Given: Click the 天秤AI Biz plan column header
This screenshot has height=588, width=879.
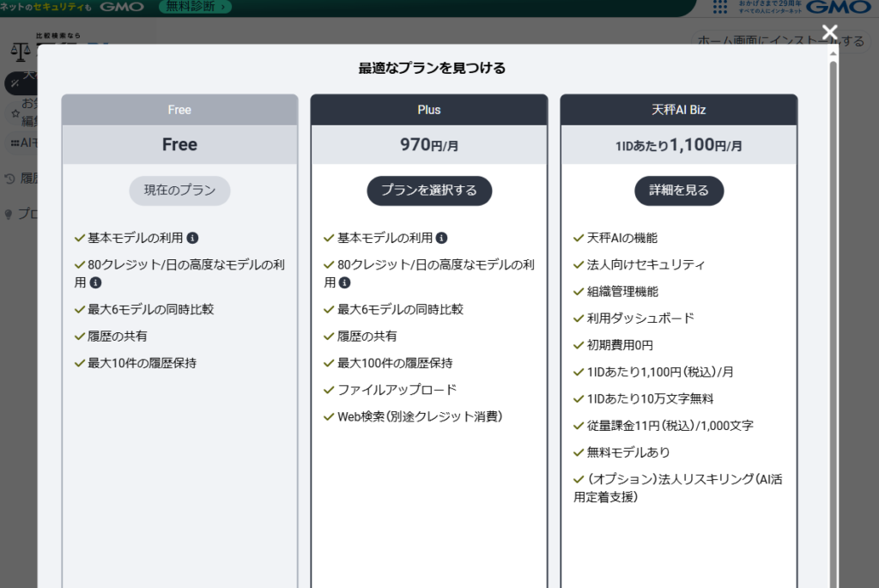Looking at the screenshot, I should click(x=679, y=110).
